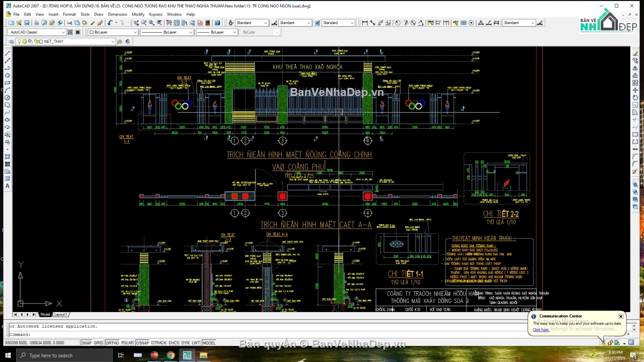Open the Dimension menu
644x362 pixels.
[118, 14]
